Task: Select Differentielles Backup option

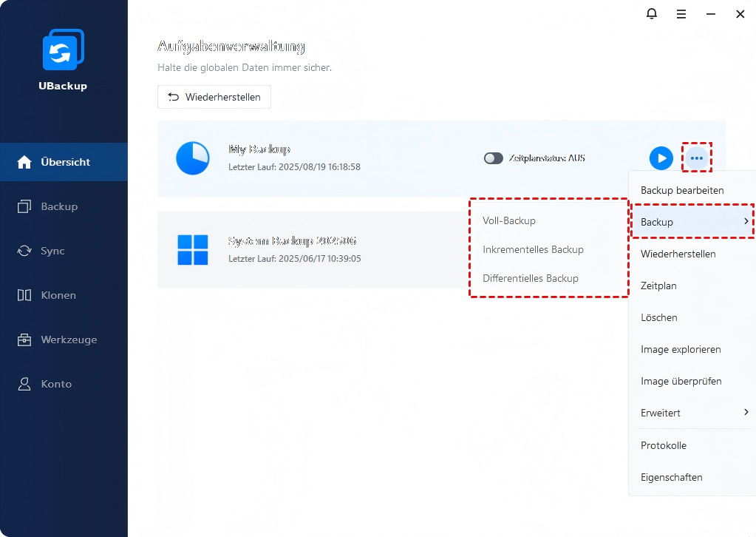Action: coord(530,278)
